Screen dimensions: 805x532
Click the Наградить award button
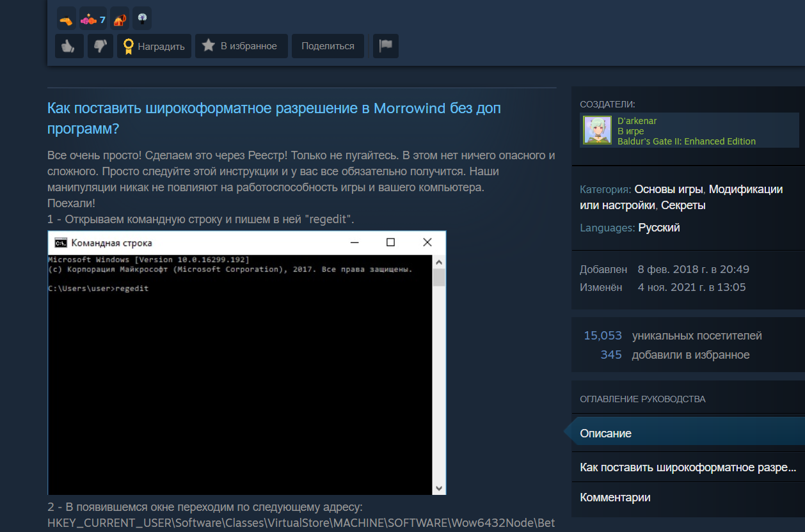[x=154, y=46]
